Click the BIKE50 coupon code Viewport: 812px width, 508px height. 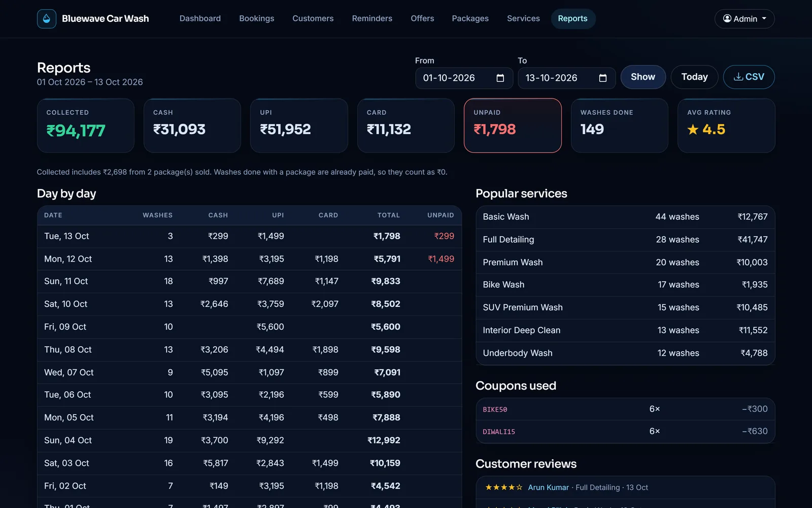495,409
